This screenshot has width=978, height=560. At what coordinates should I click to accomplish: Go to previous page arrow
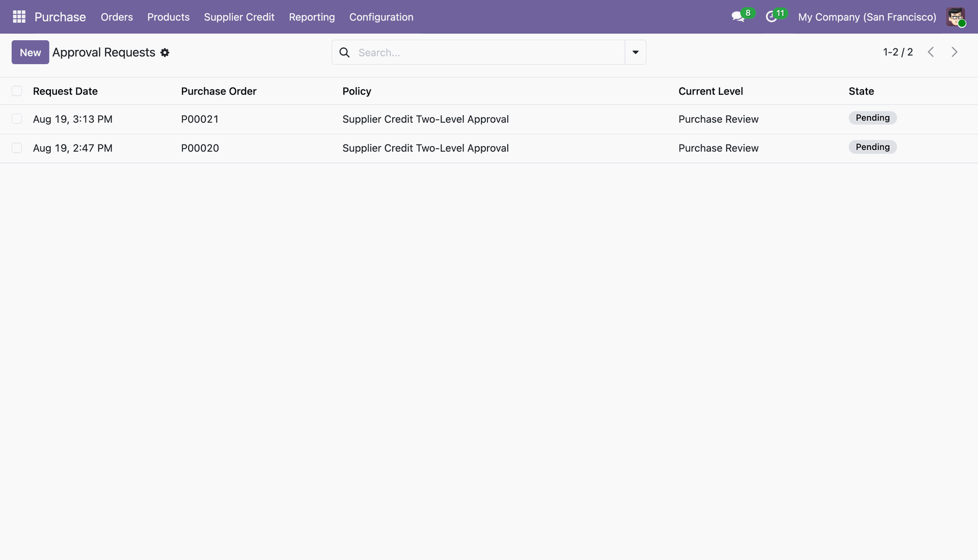pyautogui.click(x=931, y=52)
